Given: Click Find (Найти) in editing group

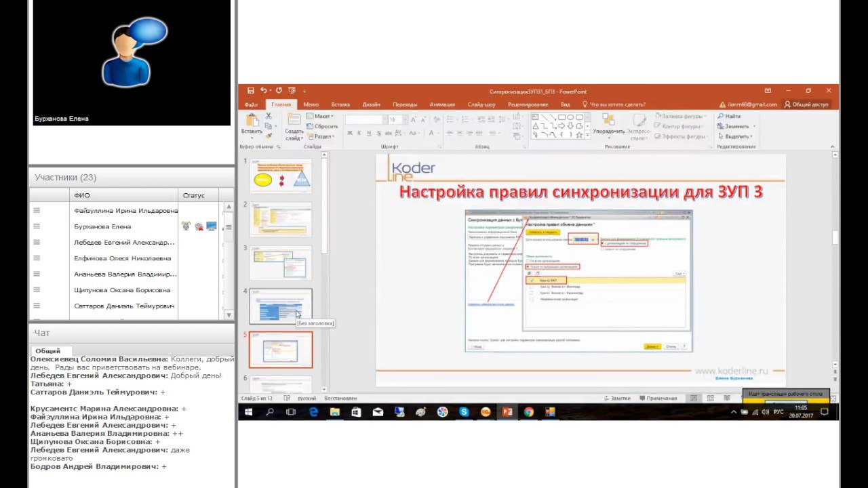Looking at the screenshot, I should pos(729,117).
